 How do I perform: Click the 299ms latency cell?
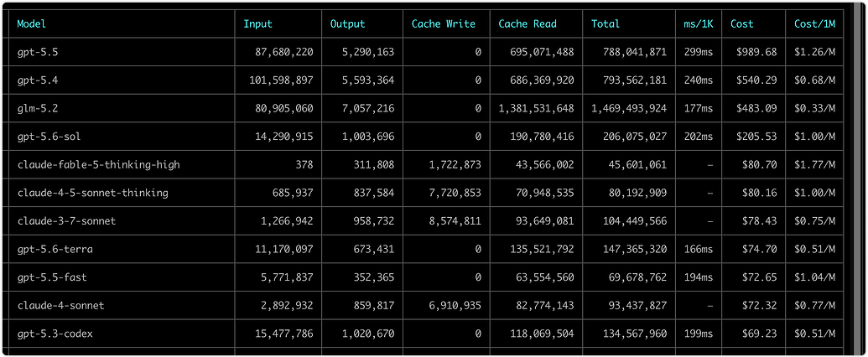(699, 52)
